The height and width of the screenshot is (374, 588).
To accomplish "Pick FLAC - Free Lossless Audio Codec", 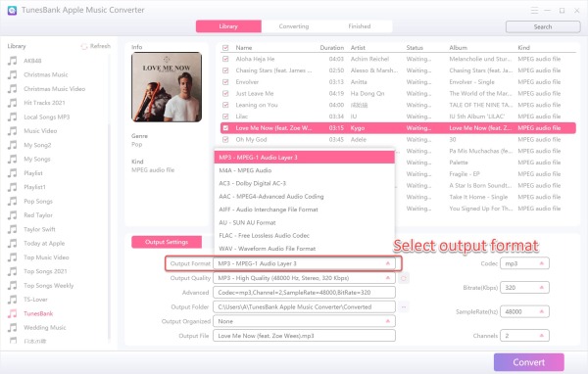I will pyautogui.click(x=305, y=235).
